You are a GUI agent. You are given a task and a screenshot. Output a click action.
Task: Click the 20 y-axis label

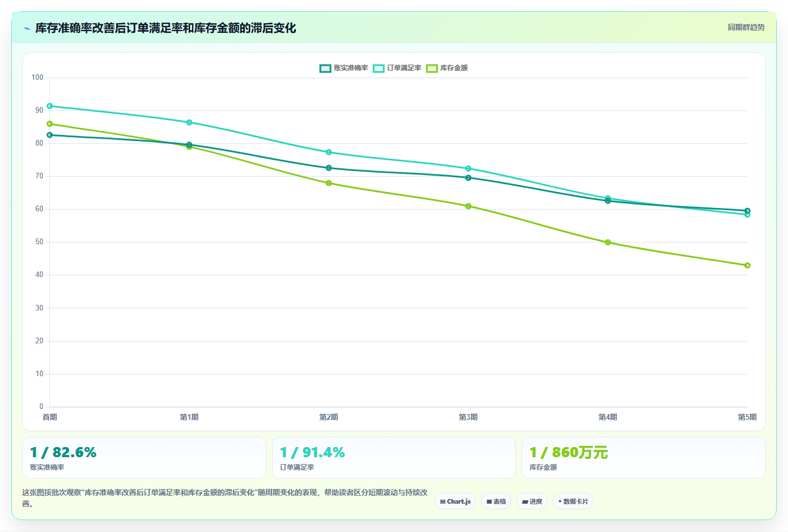pos(39,341)
